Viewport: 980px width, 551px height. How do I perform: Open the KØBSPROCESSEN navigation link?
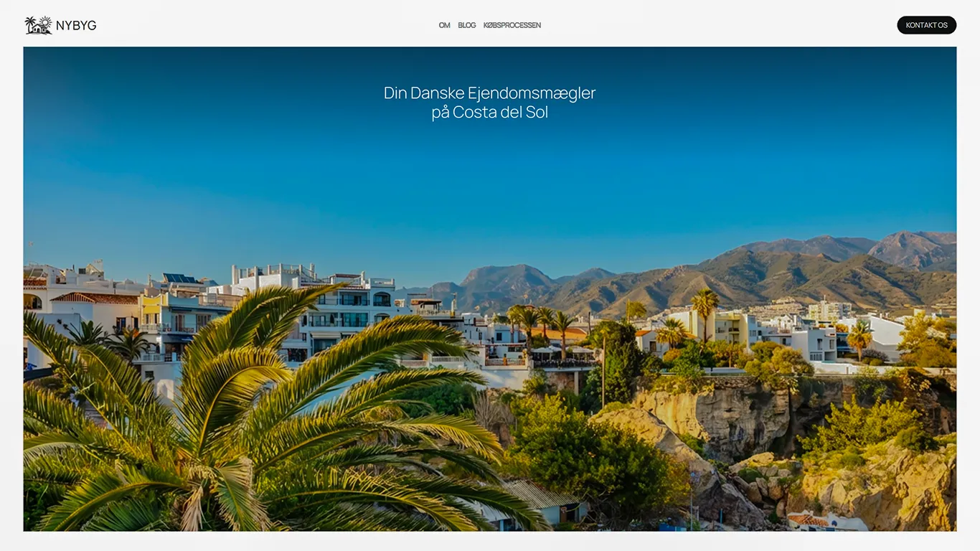512,25
